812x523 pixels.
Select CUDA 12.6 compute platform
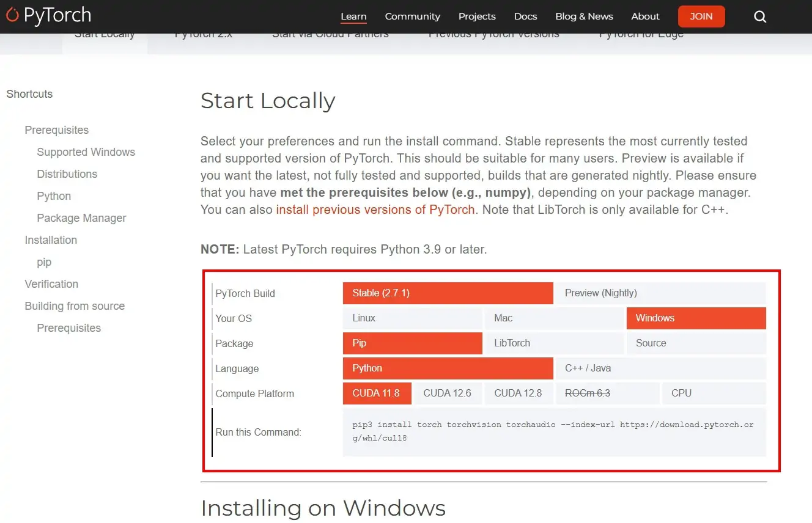pos(447,393)
